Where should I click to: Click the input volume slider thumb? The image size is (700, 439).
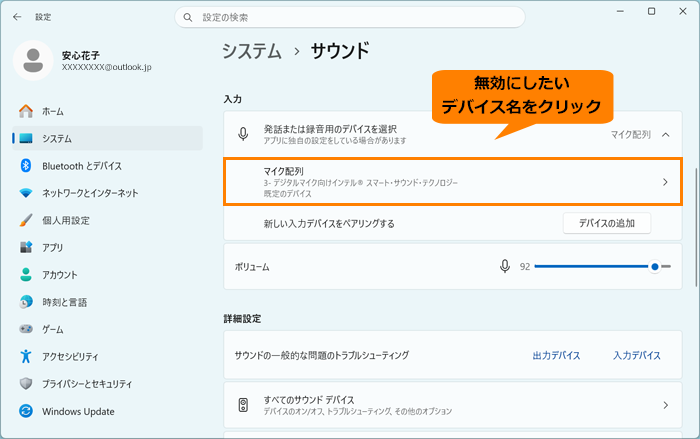[654, 267]
